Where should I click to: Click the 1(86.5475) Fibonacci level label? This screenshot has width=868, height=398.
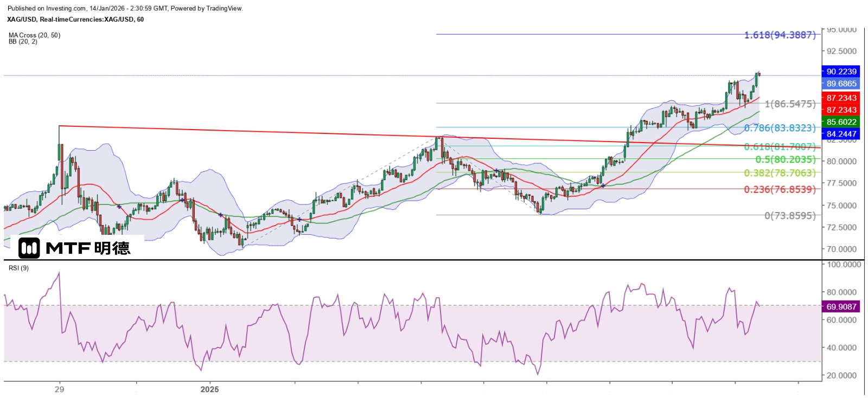[790, 104]
